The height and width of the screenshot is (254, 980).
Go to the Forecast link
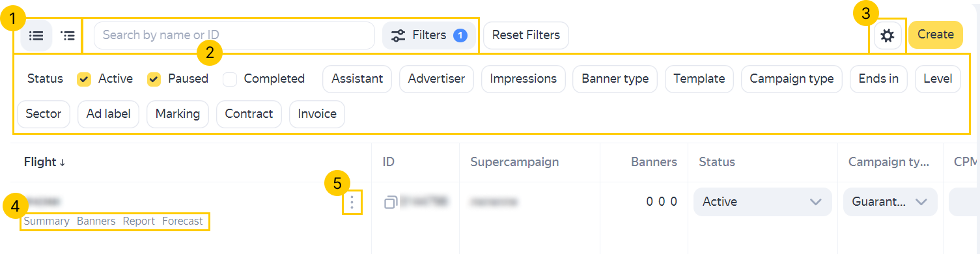tap(182, 221)
